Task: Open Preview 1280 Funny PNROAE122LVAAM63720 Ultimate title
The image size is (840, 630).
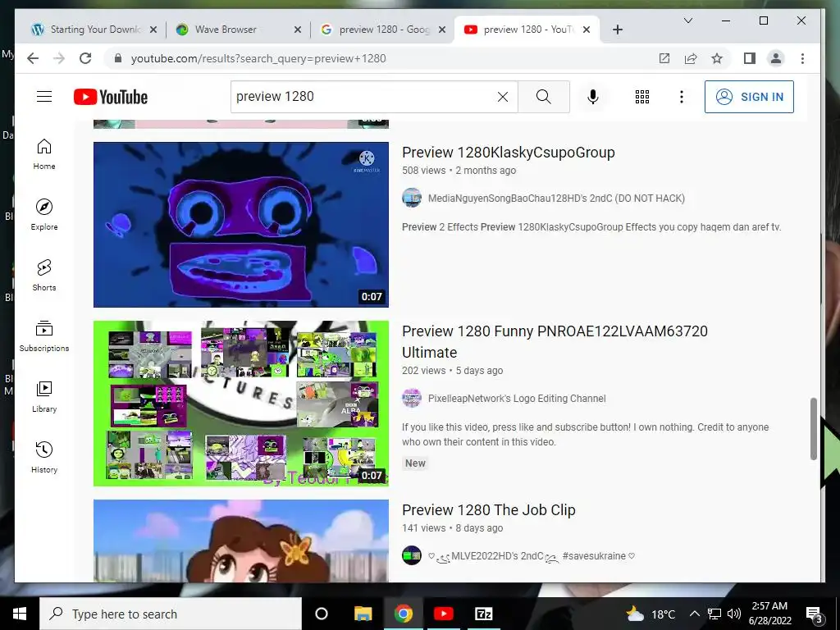Action: click(x=555, y=342)
